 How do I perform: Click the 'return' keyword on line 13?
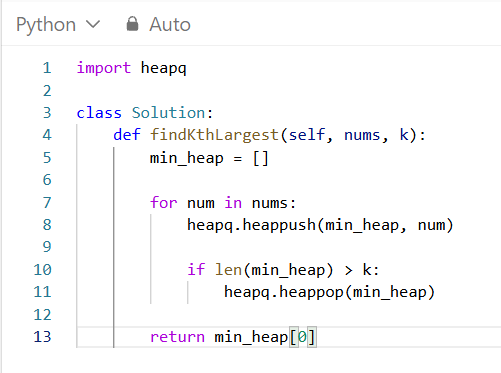(177, 337)
